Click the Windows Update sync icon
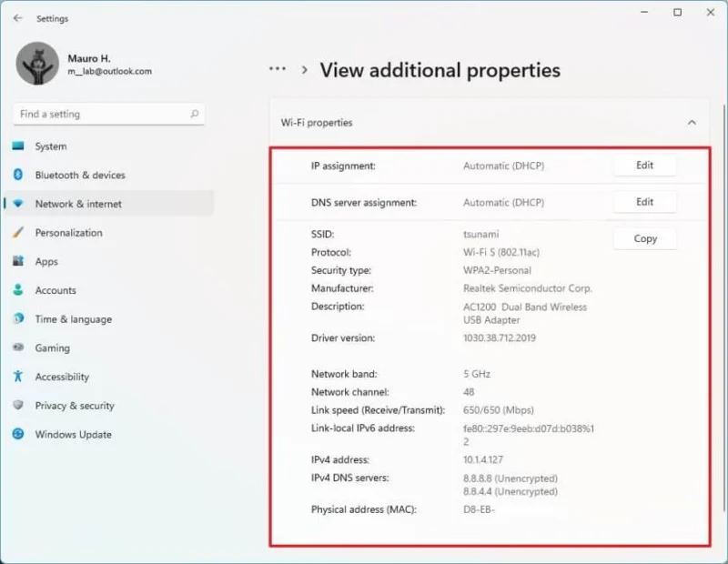Viewport: 728px width, 564px height. [x=18, y=434]
